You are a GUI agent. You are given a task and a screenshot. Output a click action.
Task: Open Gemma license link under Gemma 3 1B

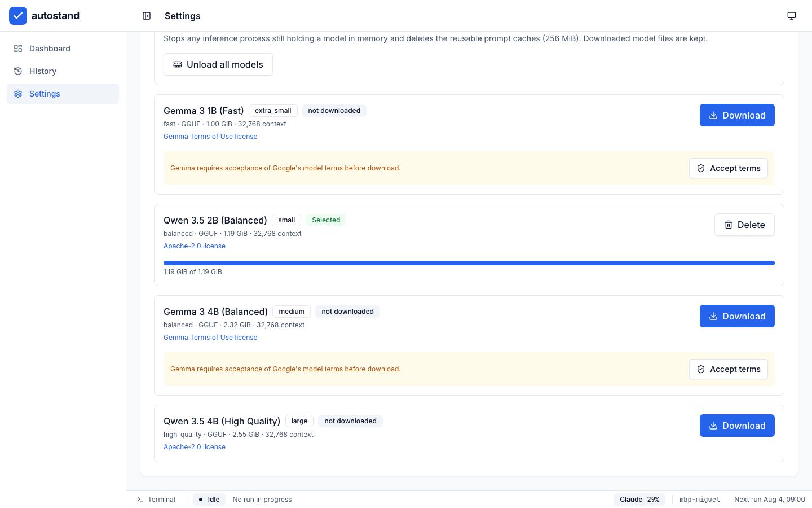(x=210, y=137)
